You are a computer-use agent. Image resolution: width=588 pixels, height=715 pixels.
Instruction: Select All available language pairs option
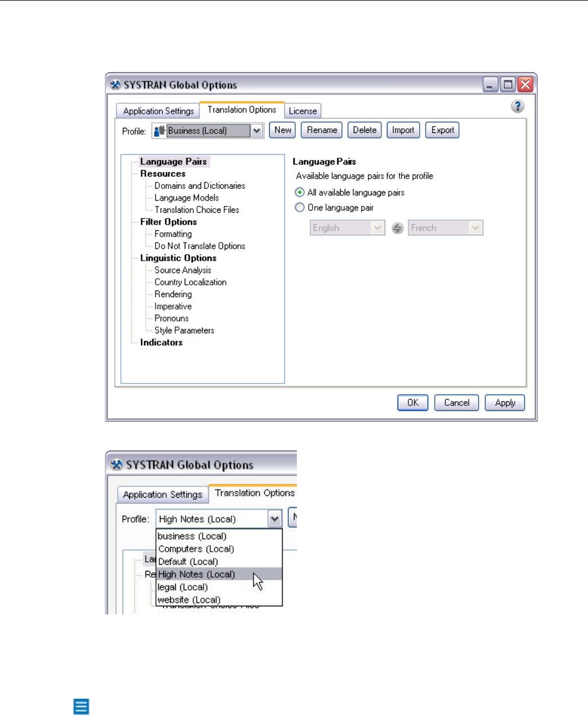point(300,193)
